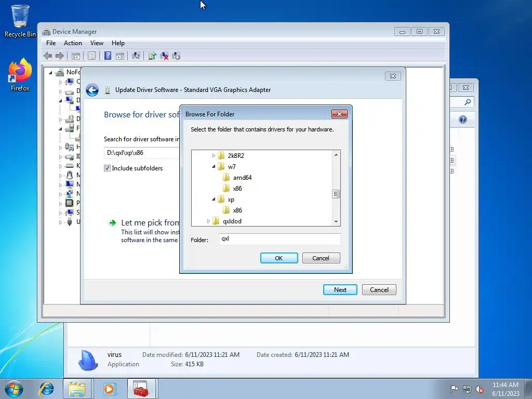Switch to Windows Explorer in the taskbar
The image size is (532, 399).
pos(77,389)
